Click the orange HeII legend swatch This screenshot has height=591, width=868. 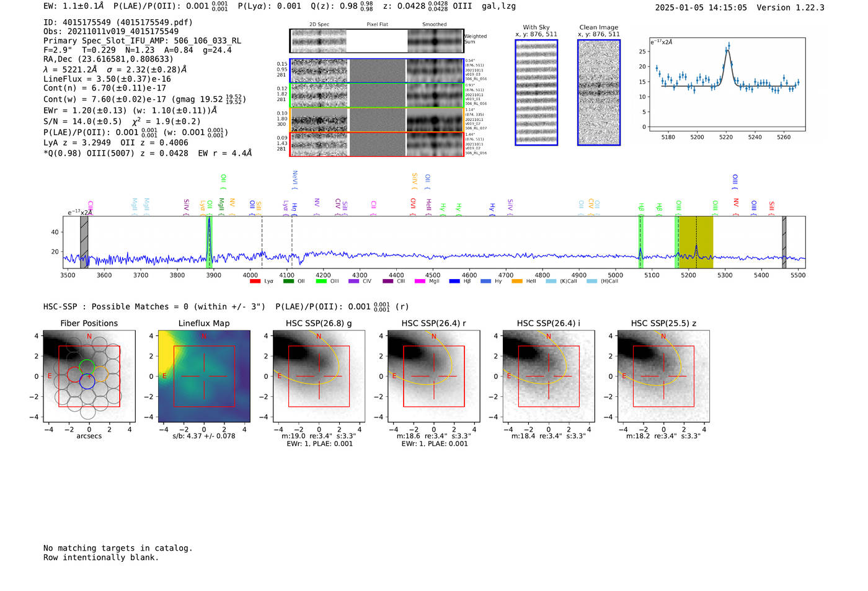[517, 282]
